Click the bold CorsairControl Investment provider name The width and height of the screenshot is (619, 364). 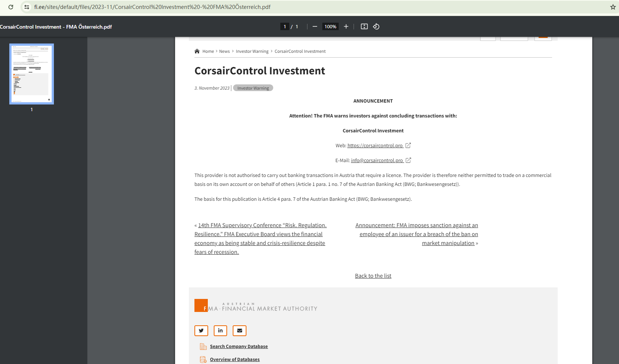373,131
